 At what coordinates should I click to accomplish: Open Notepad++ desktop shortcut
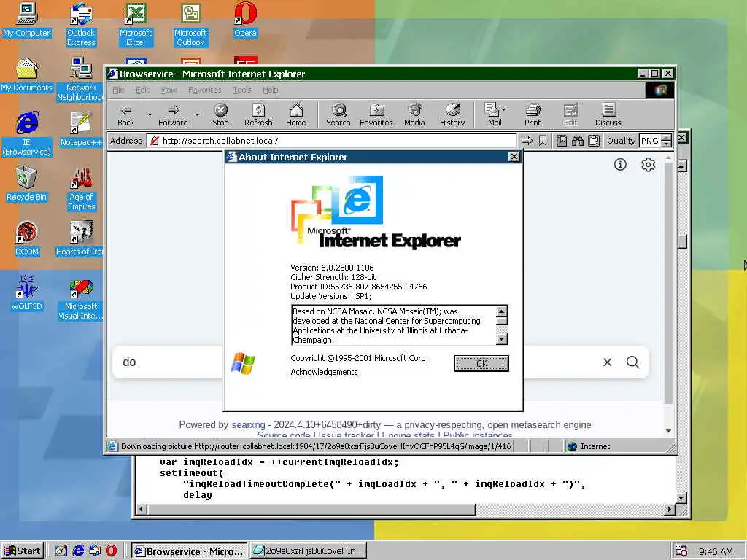81,130
